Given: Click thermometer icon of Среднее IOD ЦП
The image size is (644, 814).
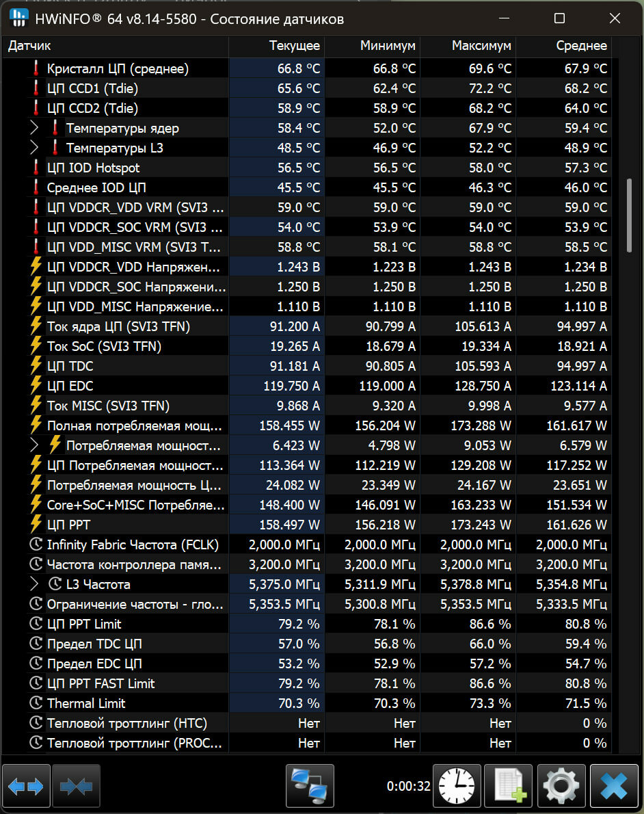Looking at the screenshot, I should click(36, 187).
